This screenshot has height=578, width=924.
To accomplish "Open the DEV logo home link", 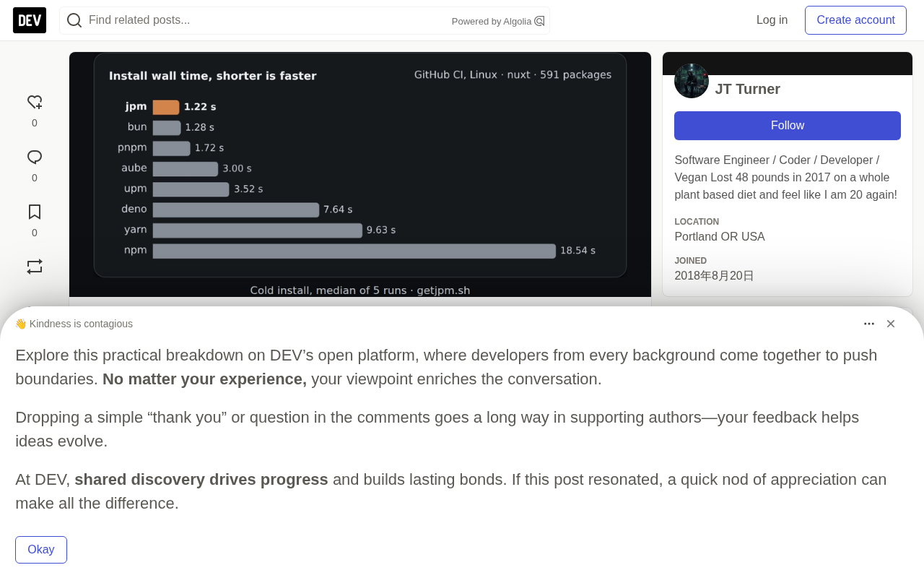I will pyautogui.click(x=30, y=20).
